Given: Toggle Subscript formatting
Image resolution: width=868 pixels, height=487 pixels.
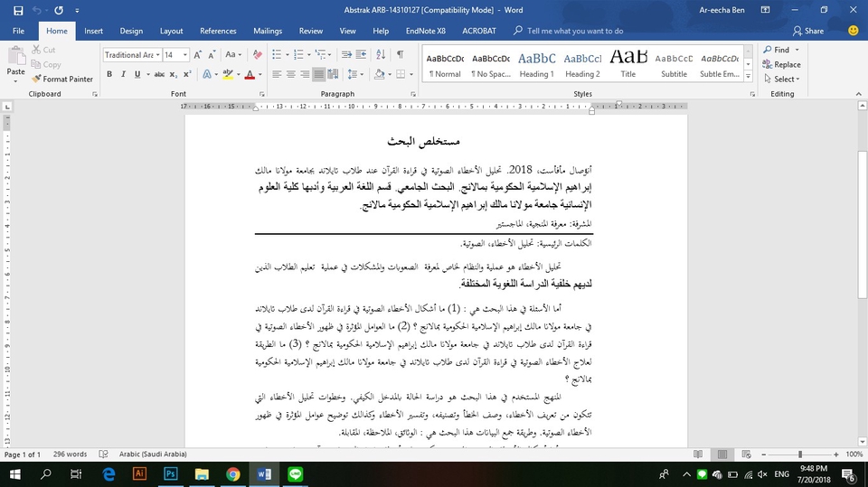Looking at the screenshot, I should click(x=174, y=74).
